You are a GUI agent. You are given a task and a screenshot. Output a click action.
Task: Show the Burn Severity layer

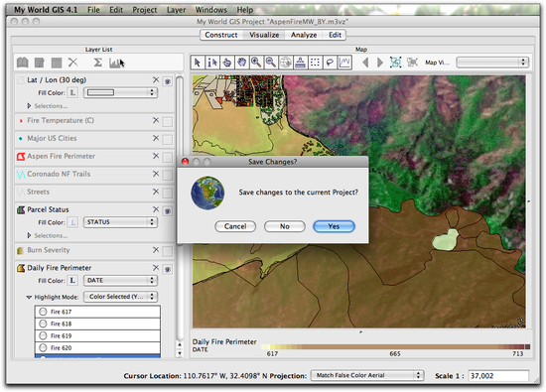click(x=168, y=251)
